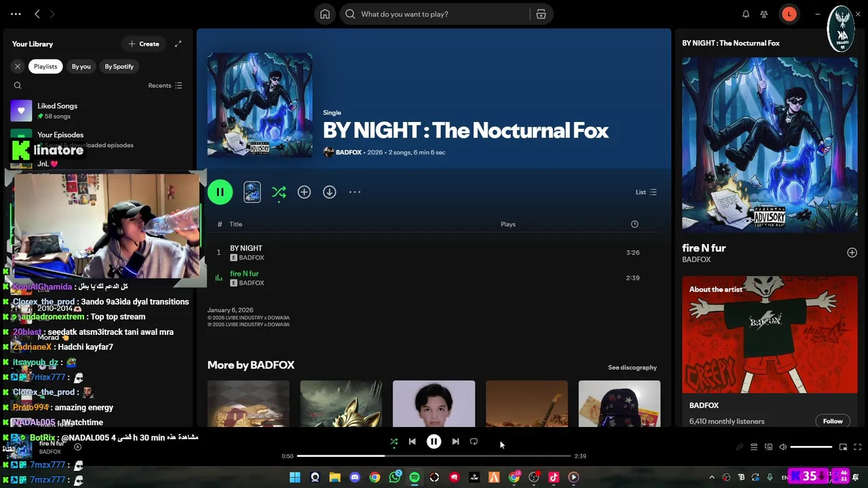868x488 pixels.
Task: Open third album in More by BADFOX
Action: click(434, 404)
